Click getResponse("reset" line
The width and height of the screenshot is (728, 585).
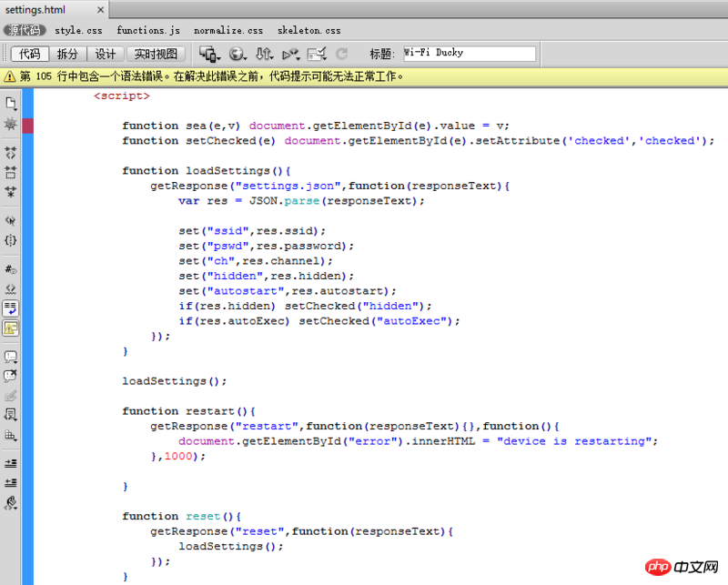pos(302,531)
